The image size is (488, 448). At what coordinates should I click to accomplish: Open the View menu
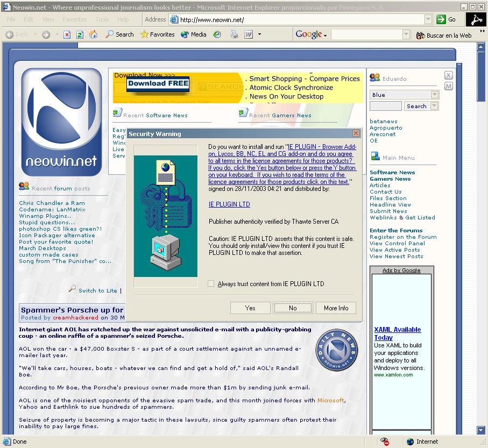tap(48, 19)
